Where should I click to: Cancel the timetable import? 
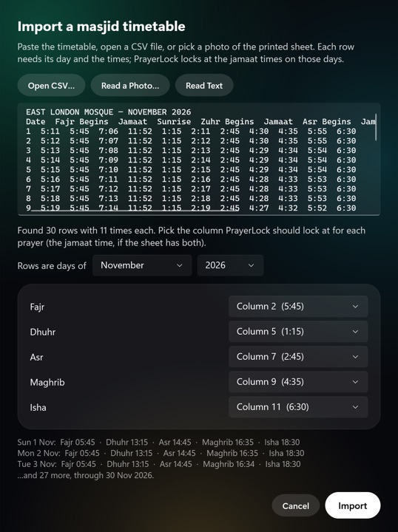pyautogui.click(x=295, y=505)
